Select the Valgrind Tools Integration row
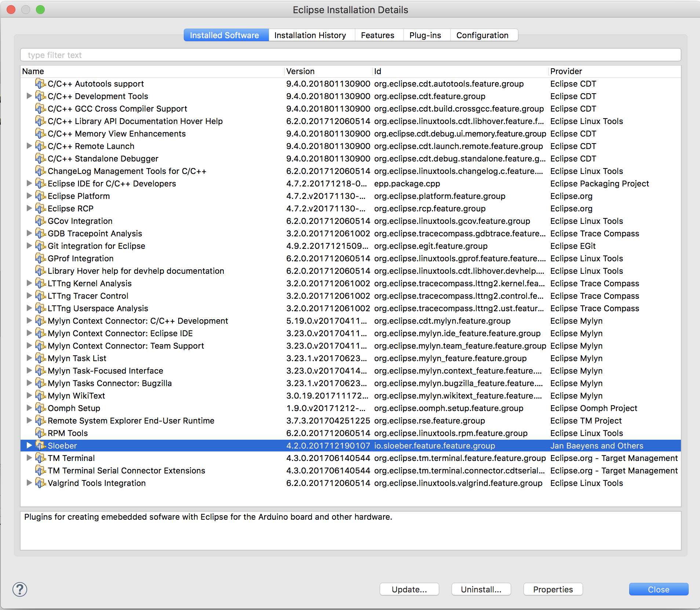700x610 pixels. click(96, 483)
